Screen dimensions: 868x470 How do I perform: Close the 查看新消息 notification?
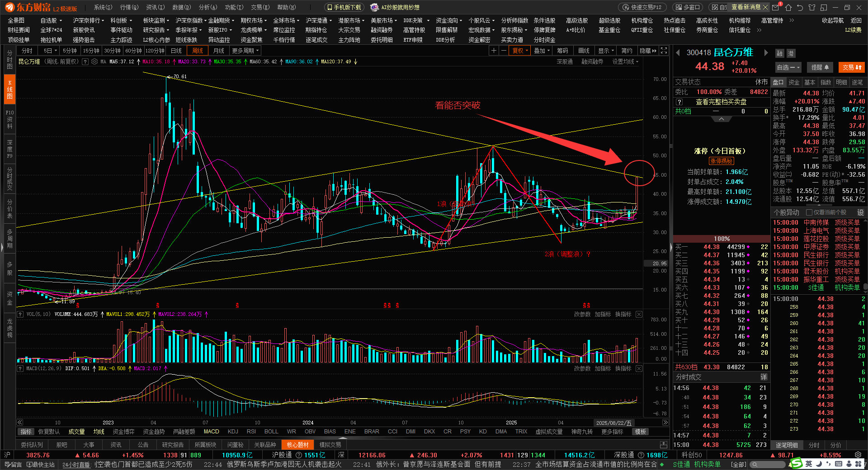(765, 7)
